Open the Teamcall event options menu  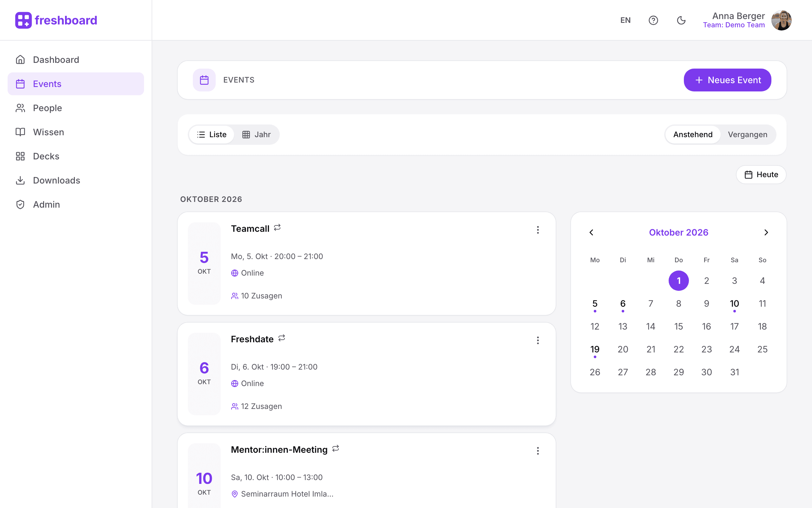click(x=538, y=230)
